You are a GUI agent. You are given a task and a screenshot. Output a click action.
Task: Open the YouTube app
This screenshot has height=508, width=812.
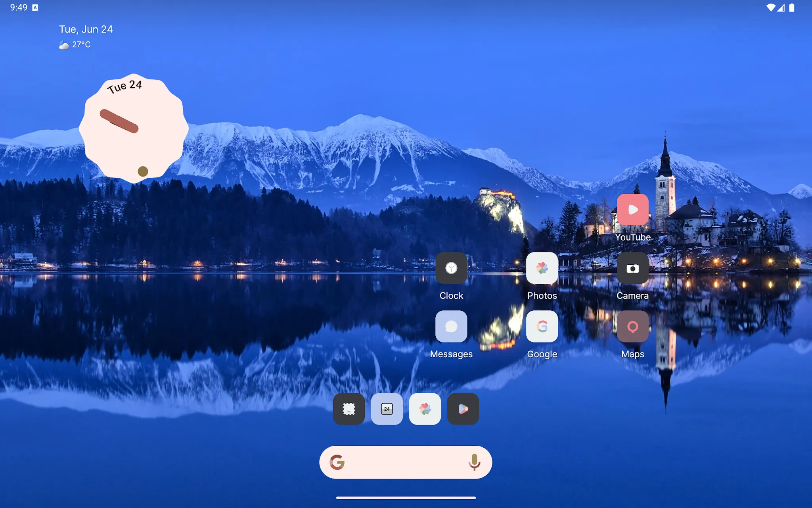point(632,210)
